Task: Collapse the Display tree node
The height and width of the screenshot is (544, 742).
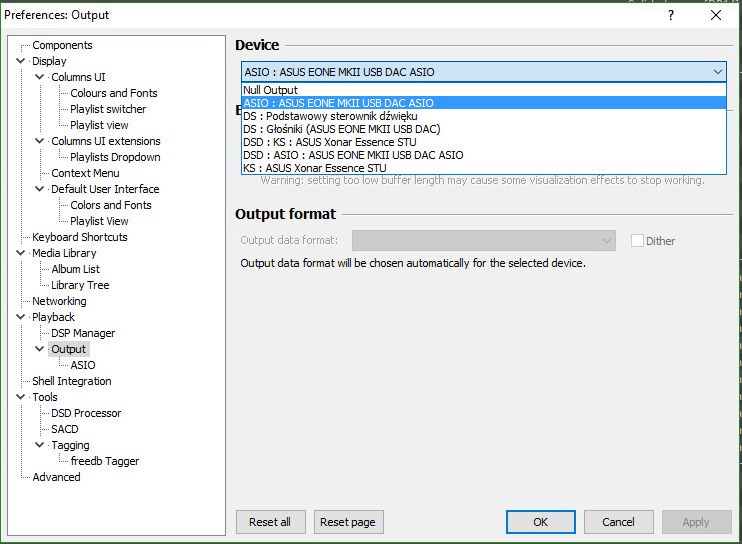Action: (x=20, y=61)
